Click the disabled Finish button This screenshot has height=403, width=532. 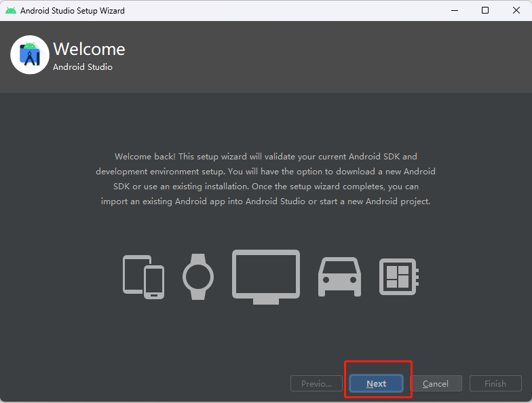[495, 384]
